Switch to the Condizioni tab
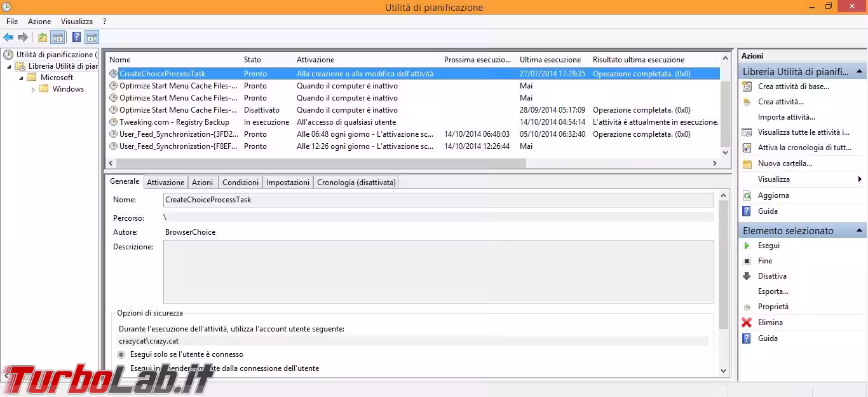 click(x=240, y=183)
